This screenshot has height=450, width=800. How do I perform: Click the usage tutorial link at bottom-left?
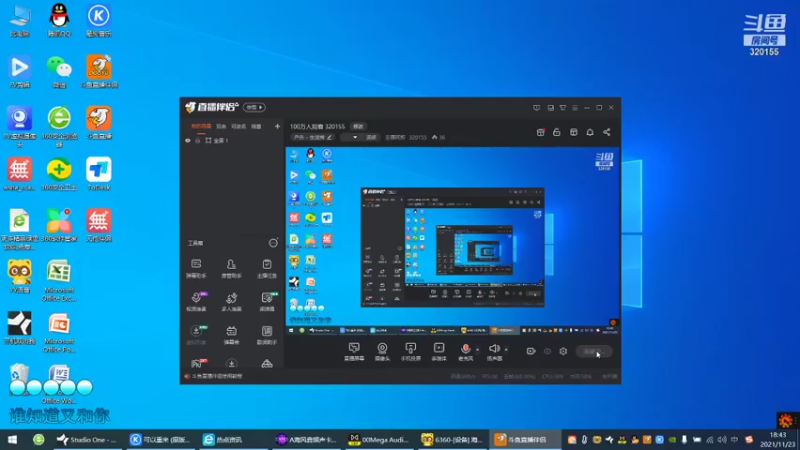213,376
